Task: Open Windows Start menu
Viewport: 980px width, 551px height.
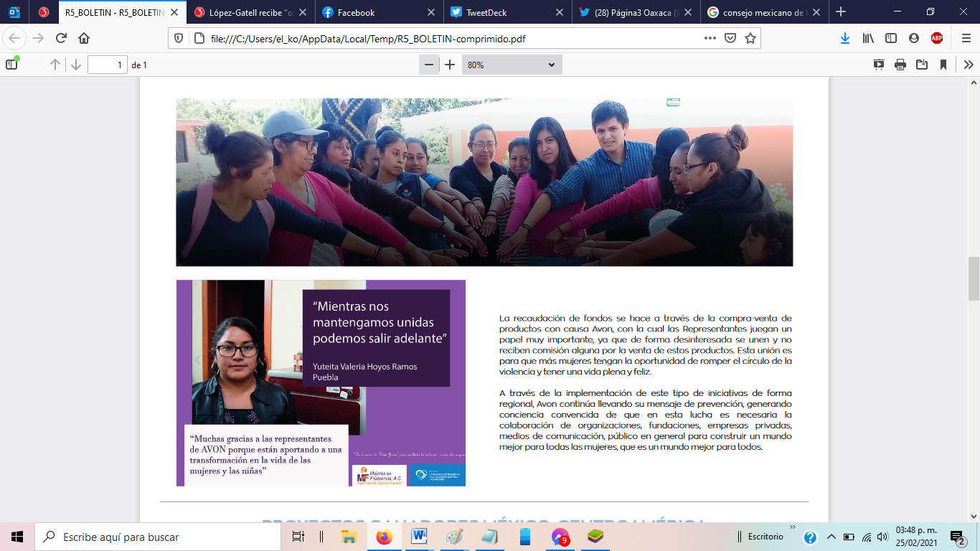Action: pos(17,537)
